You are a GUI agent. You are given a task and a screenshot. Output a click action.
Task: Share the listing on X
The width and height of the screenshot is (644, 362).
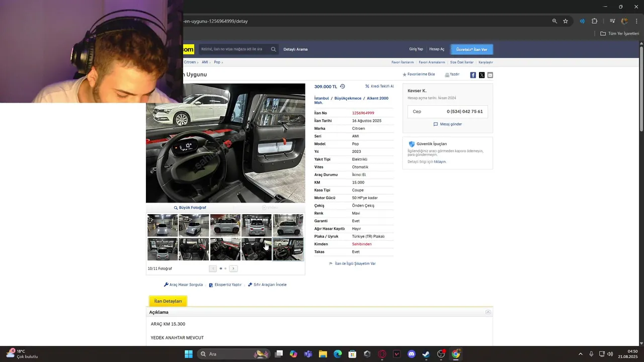click(x=481, y=75)
